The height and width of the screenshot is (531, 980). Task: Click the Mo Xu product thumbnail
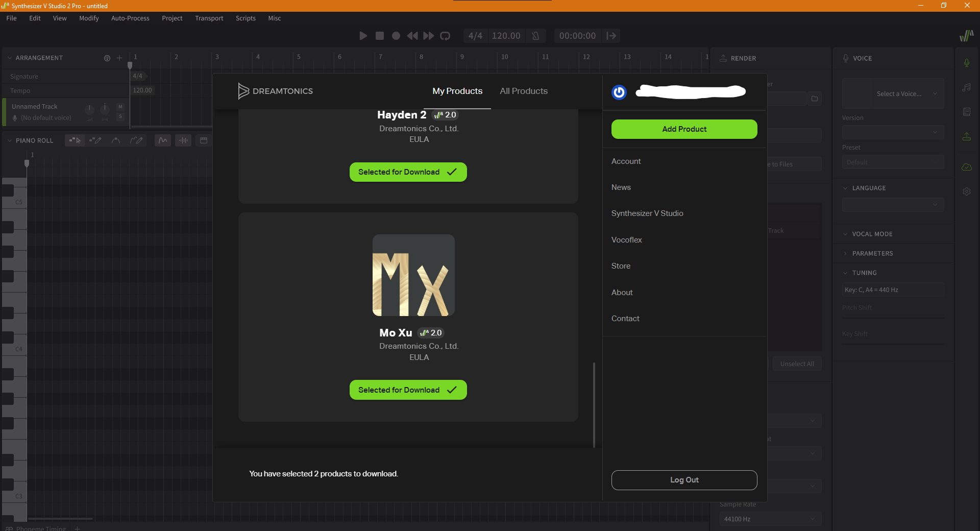click(413, 275)
